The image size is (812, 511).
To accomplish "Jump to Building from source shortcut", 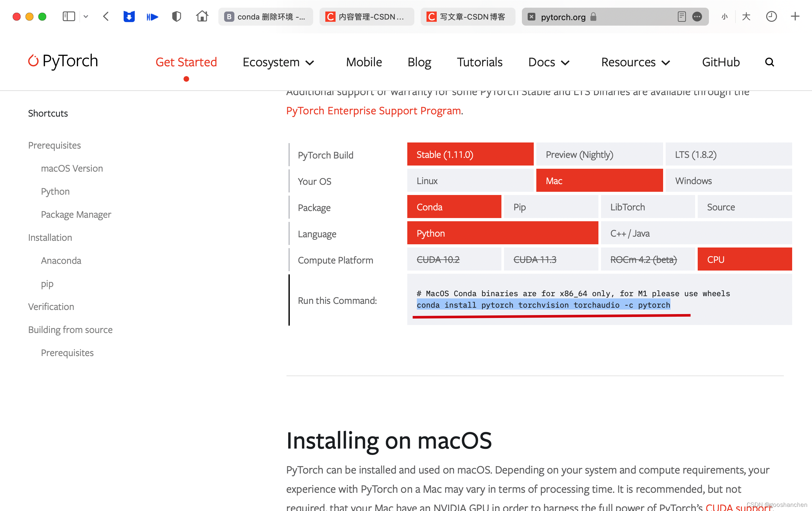I will [x=70, y=329].
